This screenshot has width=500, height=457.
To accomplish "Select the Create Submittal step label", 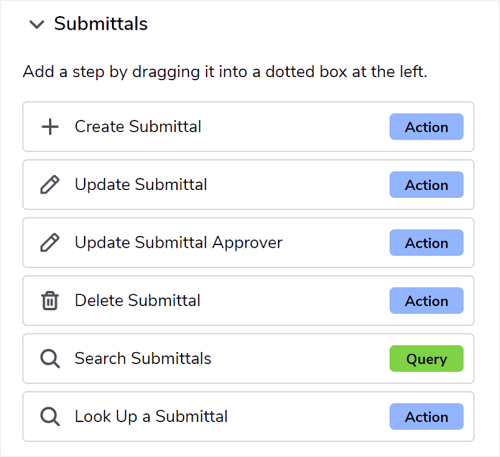I will (x=138, y=127).
